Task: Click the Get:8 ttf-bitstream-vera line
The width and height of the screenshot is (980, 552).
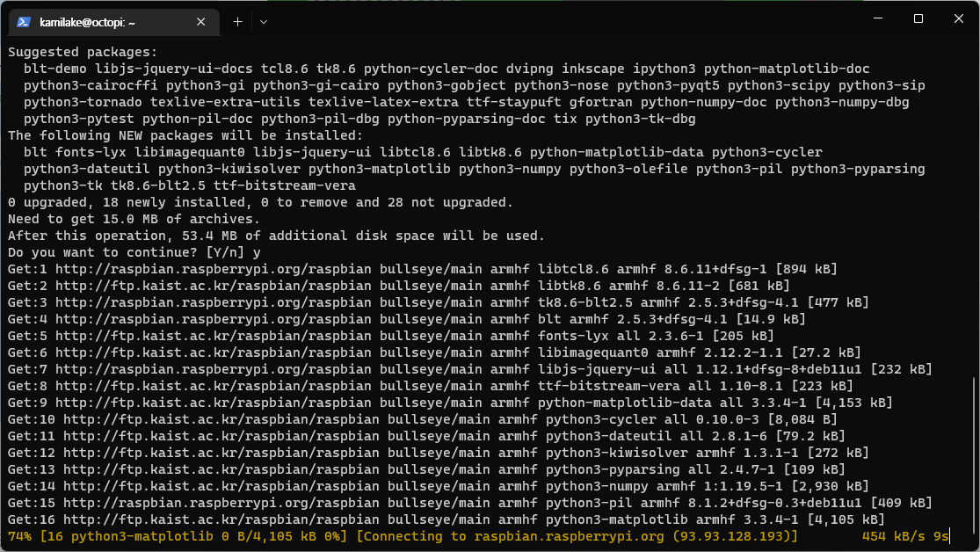Action: click(431, 386)
